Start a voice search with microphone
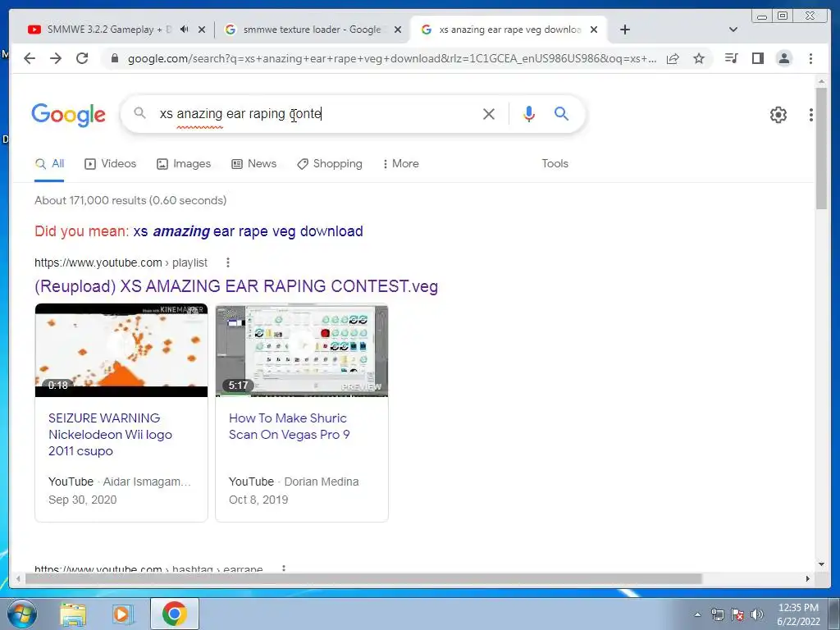 point(529,113)
